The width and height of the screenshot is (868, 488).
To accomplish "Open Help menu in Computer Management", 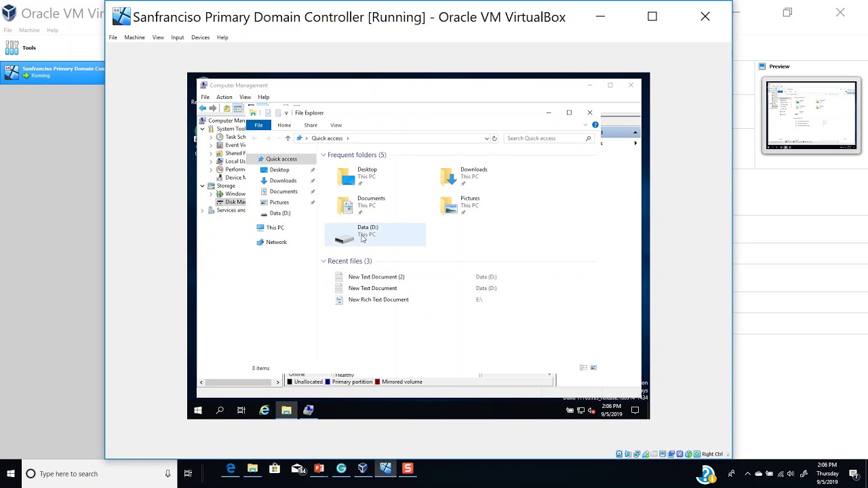I will 263,97.
